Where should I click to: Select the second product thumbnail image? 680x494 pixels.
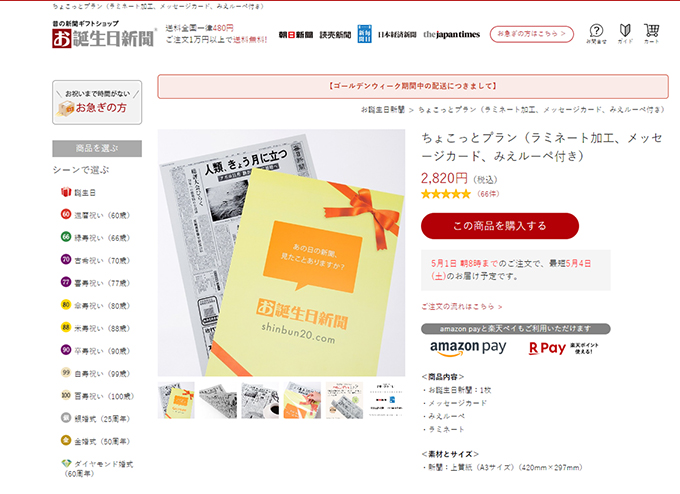point(218,400)
